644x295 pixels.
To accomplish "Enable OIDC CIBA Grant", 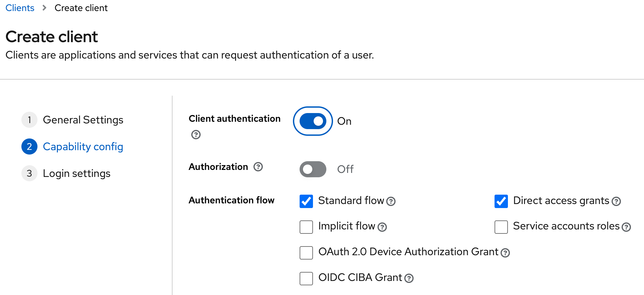I will pos(306,278).
